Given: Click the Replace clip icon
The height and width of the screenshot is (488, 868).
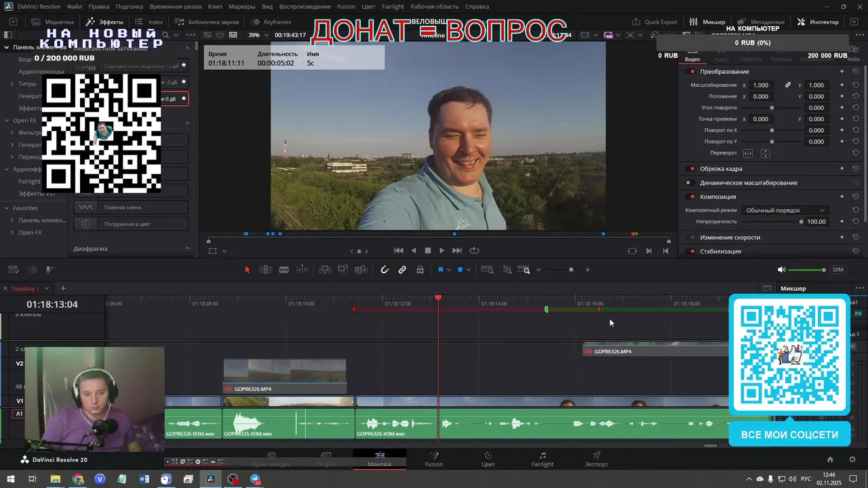Looking at the screenshot, I should point(361,270).
